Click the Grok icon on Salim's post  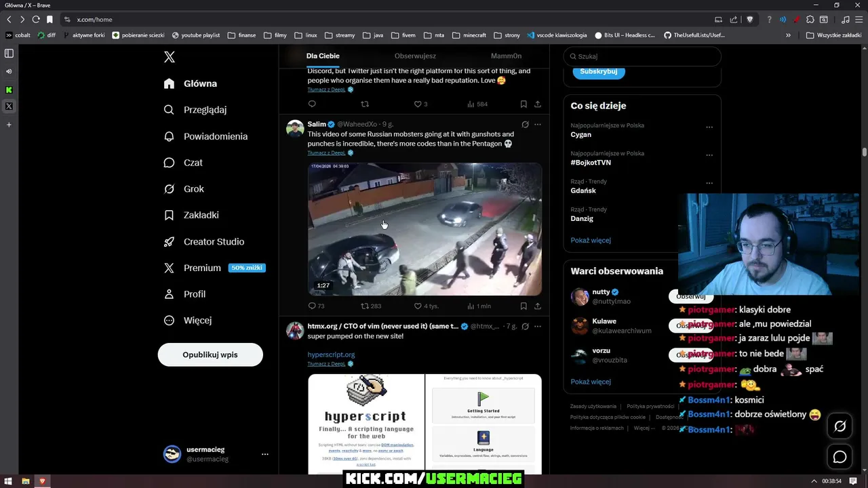(525, 125)
